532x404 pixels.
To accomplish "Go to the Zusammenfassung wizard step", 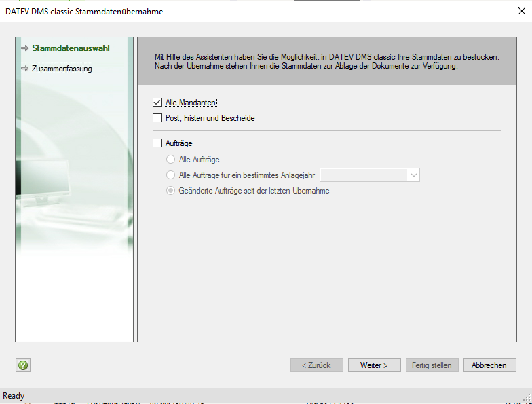I will 62,69.
